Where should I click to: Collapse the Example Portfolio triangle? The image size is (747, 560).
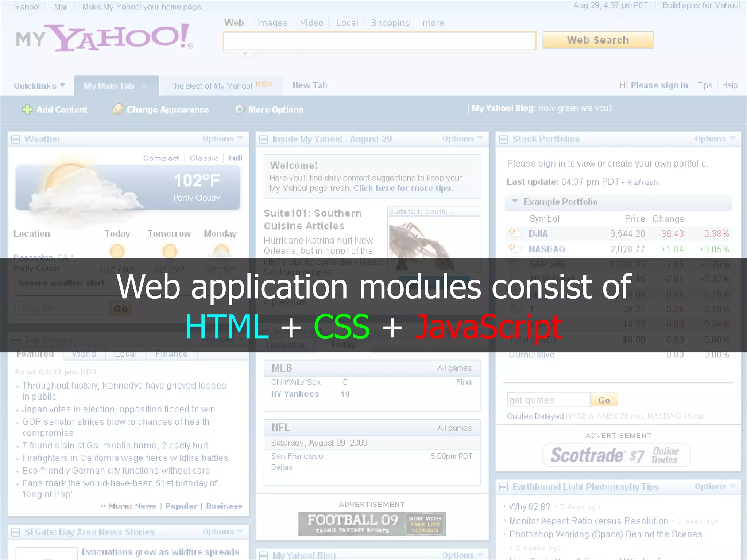point(515,201)
